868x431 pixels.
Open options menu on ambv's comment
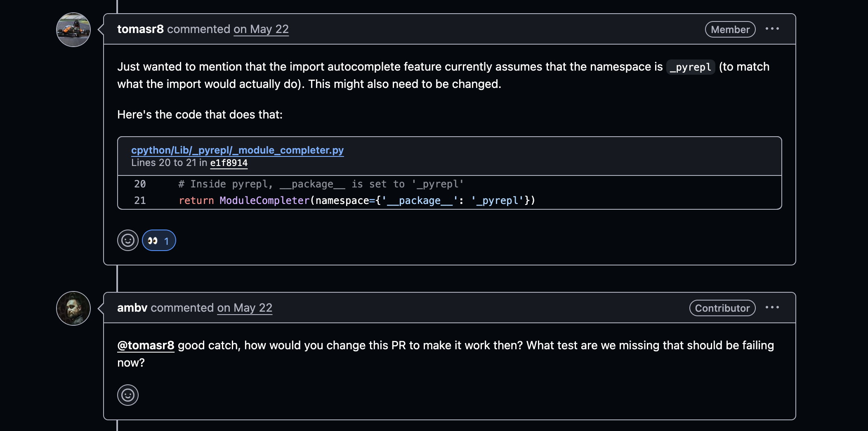pos(772,308)
